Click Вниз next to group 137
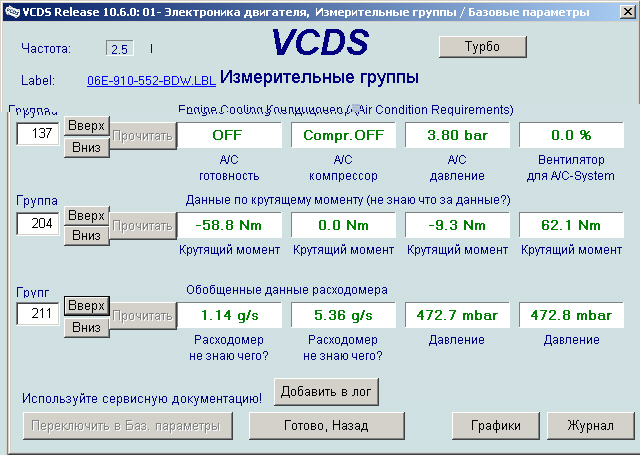 tap(87, 147)
